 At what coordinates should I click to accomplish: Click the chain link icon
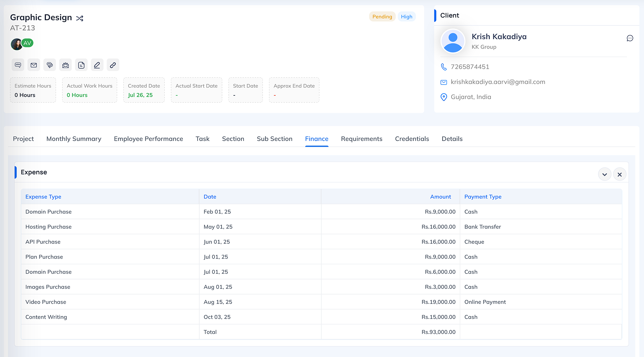point(113,65)
